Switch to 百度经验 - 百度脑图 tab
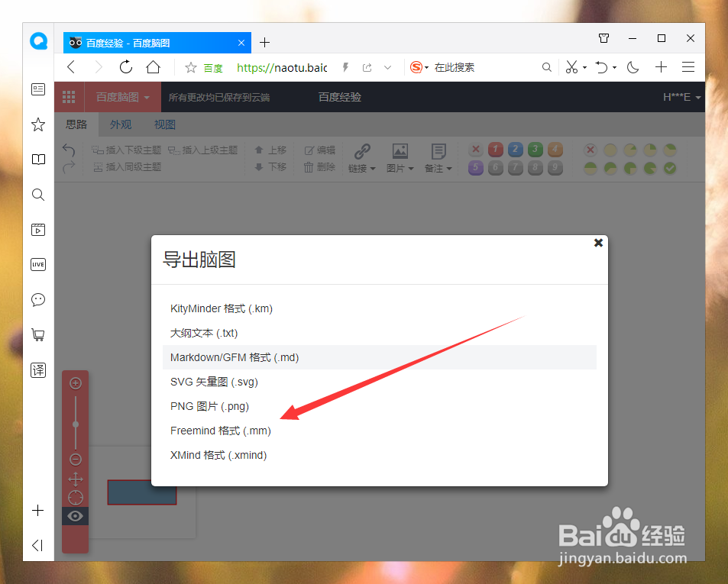 [157, 43]
